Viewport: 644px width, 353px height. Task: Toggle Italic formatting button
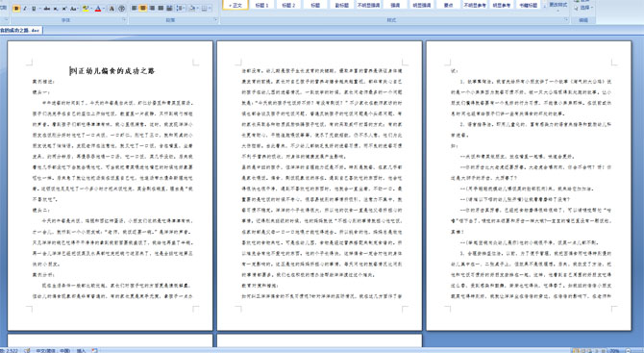[x=25, y=9]
